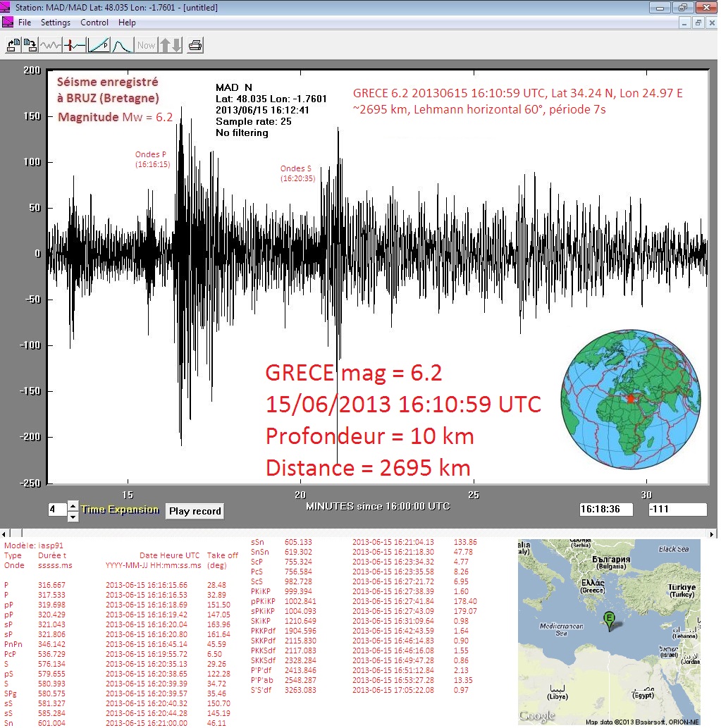Image resolution: width=721 pixels, height=728 pixels.
Task: Click the up/down arrows toolbar icon
Action: click(x=171, y=46)
